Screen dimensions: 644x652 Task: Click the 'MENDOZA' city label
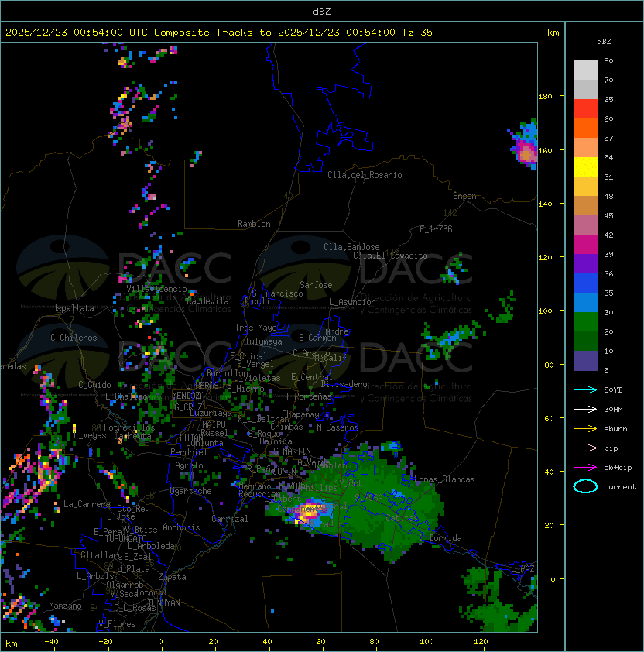[188, 396]
